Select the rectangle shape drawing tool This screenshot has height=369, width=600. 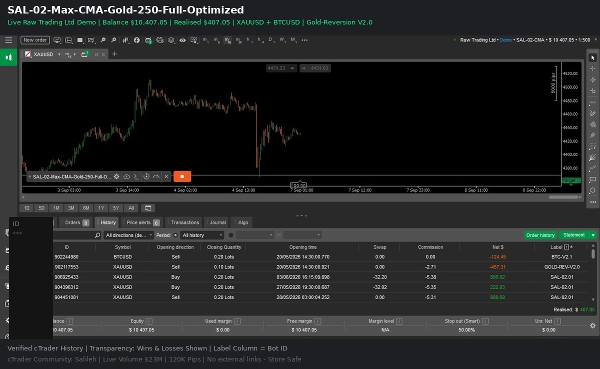tap(593, 180)
